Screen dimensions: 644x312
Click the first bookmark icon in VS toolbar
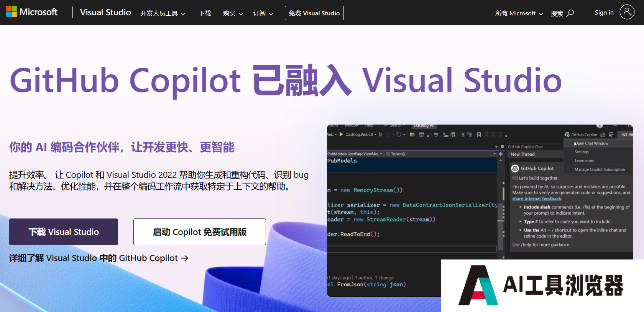click(479, 135)
